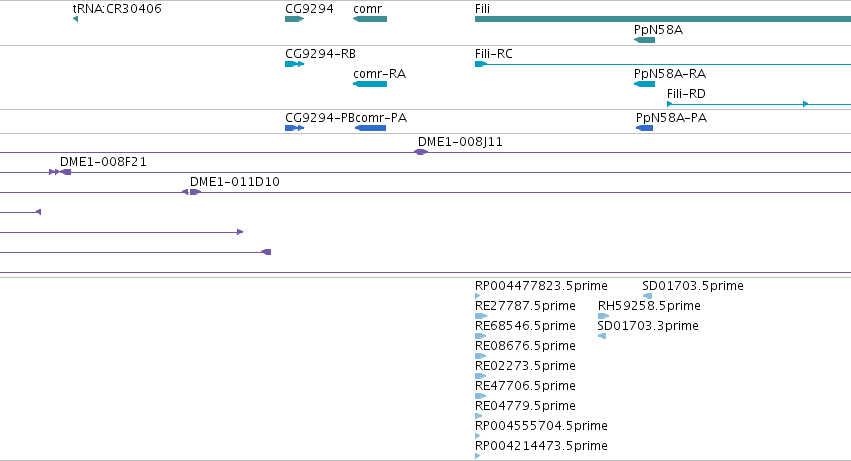Select the comr-RA transcript glyph
Image resolution: width=851 pixels, height=461 pixels.
(x=370, y=84)
